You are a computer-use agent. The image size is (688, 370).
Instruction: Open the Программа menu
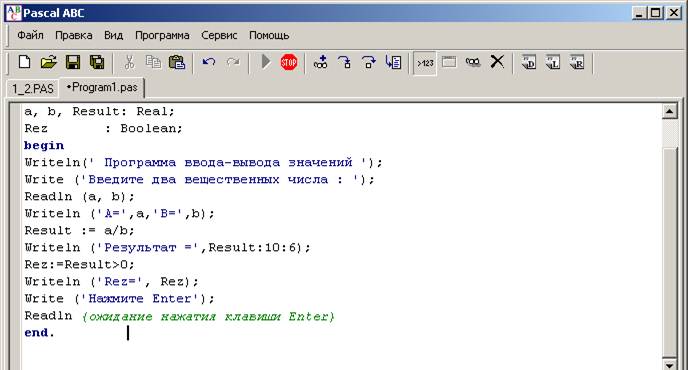click(x=162, y=35)
